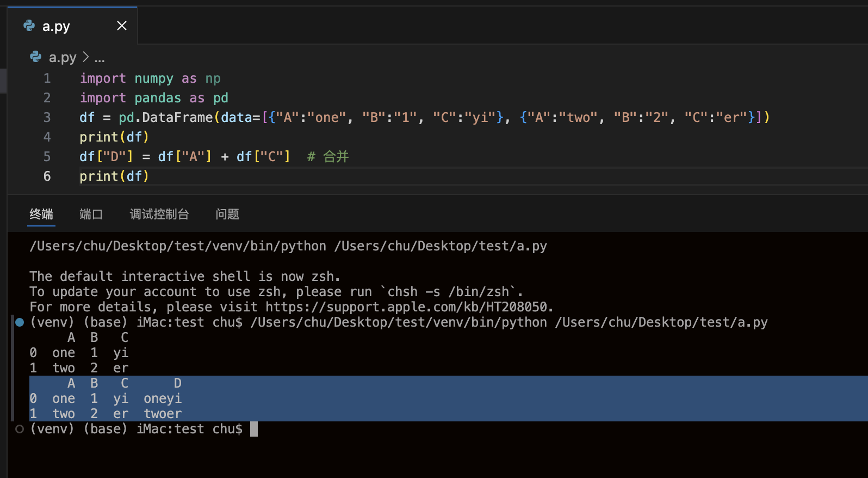Open the breadcrumb ellipsis symbol list

[x=100, y=58]
